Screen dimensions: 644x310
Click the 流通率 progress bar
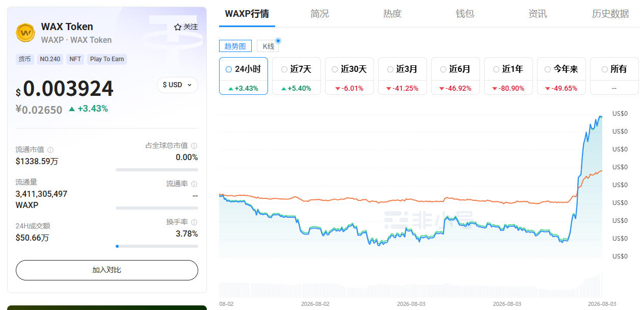(x=157, y=208)
